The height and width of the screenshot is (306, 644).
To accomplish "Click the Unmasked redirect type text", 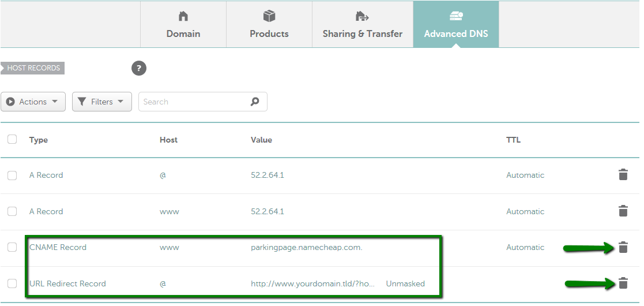I will tap(405, 283).
